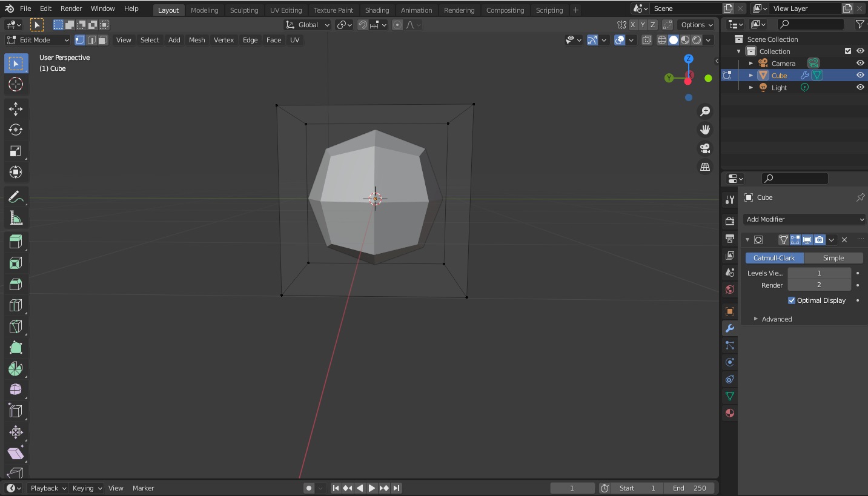Uncheck the Collection exclude checkbox

click(848, 51)
